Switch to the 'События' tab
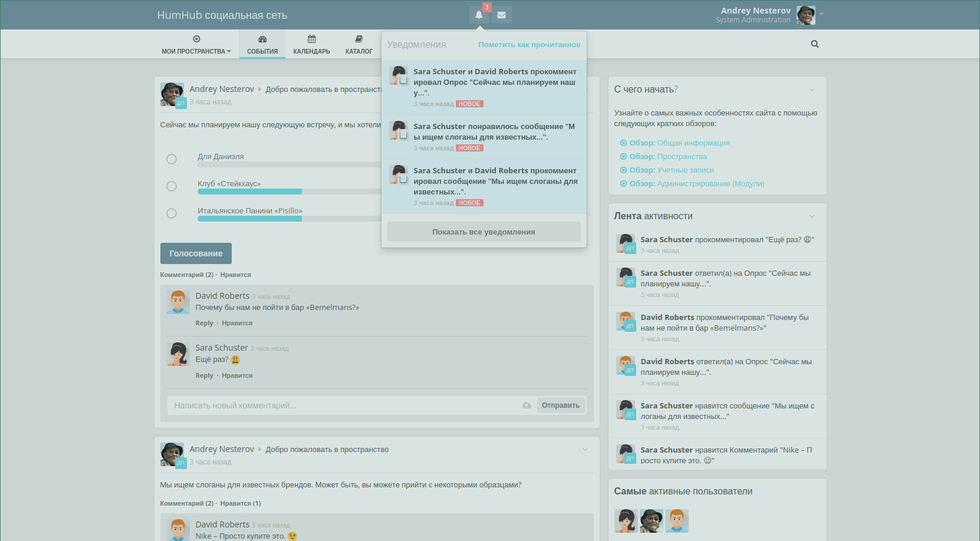 [262, 45]
